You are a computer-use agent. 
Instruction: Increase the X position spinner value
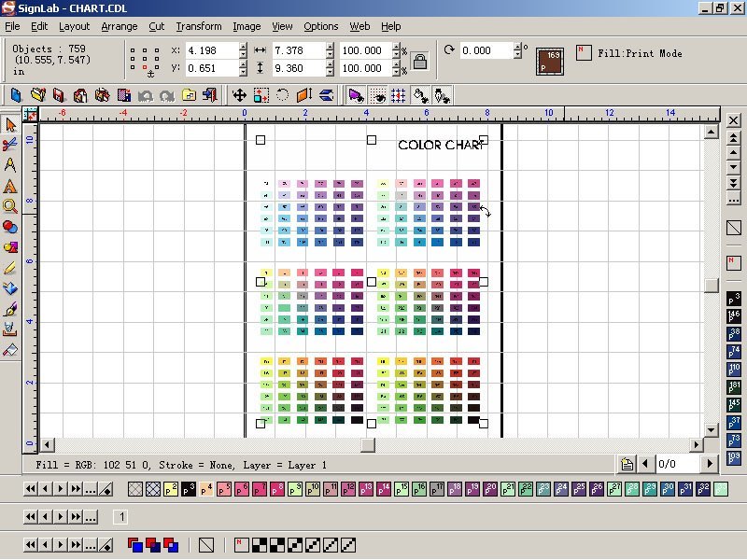[x=244, y=47]
